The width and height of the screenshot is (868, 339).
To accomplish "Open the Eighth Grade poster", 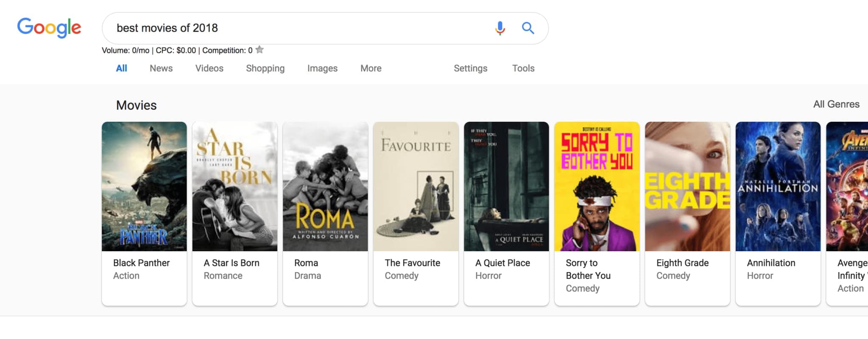I will (687, 186).
